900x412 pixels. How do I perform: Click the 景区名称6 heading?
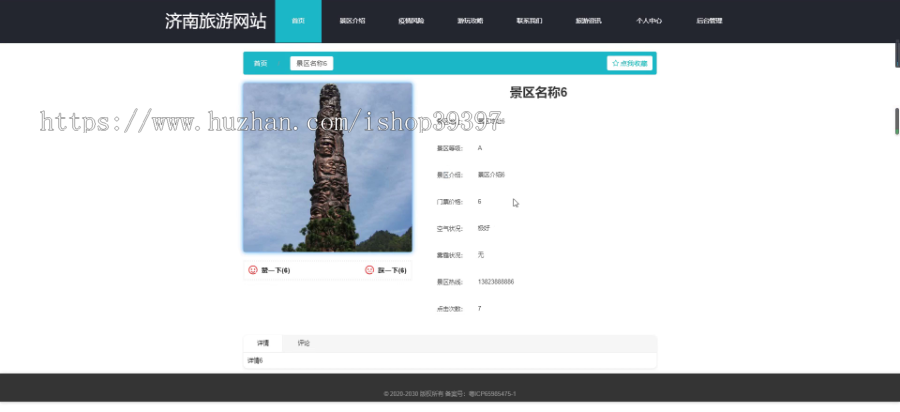(538, 93)
